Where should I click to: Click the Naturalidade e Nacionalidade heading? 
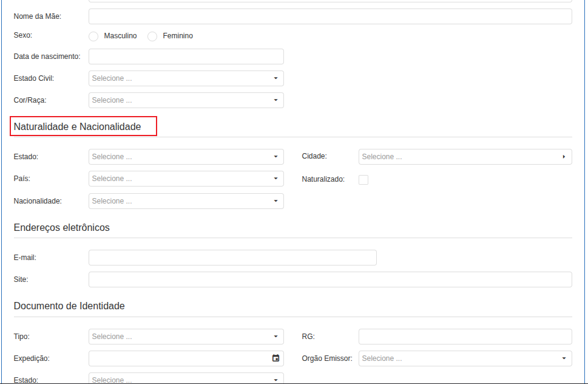point(78,127)
